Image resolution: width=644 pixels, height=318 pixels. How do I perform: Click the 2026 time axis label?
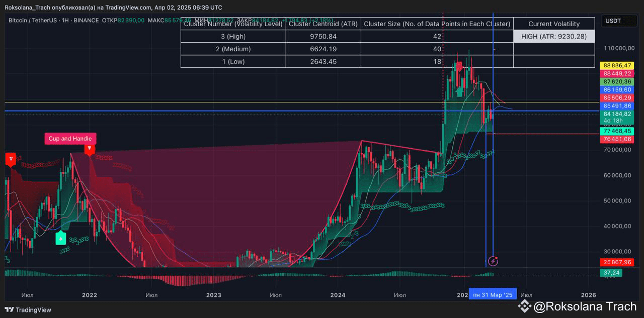click(x=588, y=295)
